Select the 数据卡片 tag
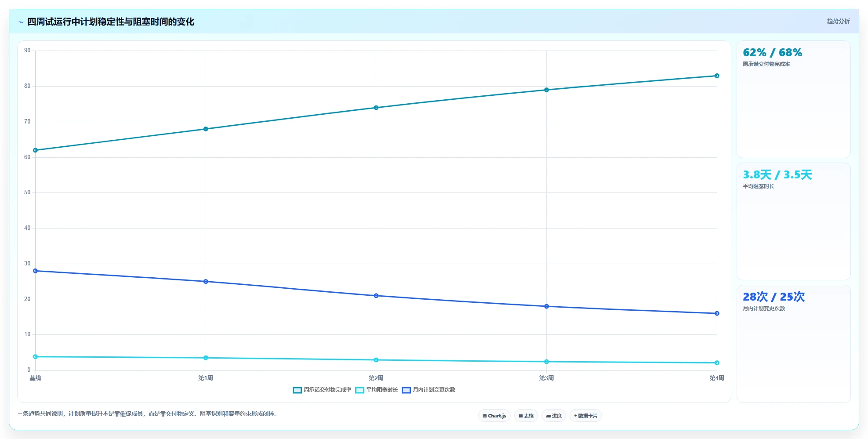The image size is (868, 439). (586, 416)
